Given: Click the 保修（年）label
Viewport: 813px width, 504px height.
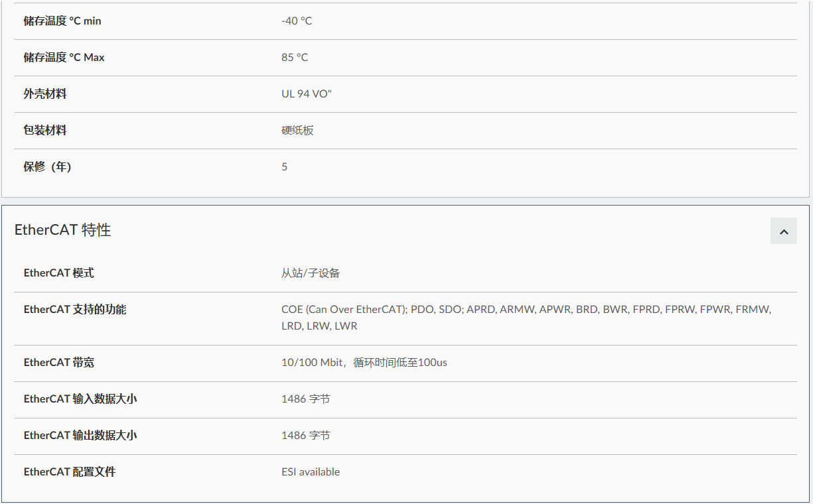Looking at the screenshot, I should [x=47, y=167].
